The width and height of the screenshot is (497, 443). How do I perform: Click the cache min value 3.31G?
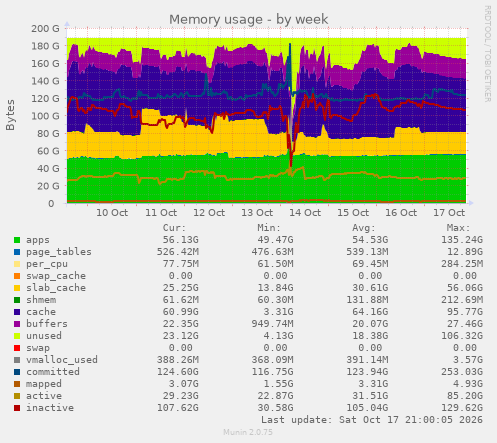(278, 312)
